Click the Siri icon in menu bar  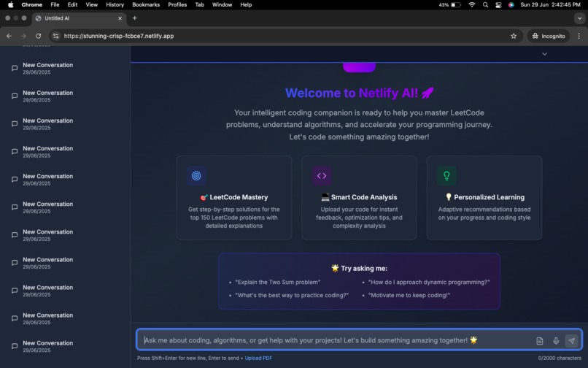click(511, 4)
